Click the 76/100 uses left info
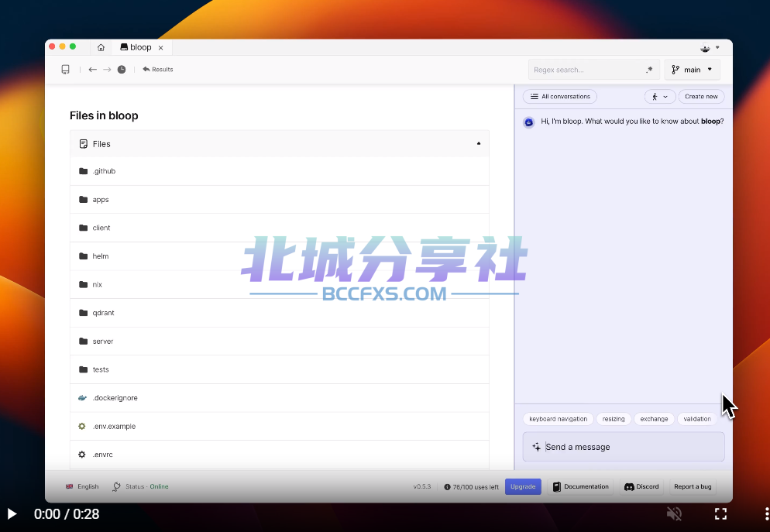This screenshot has height=532, width=770. tap(471, 487)
